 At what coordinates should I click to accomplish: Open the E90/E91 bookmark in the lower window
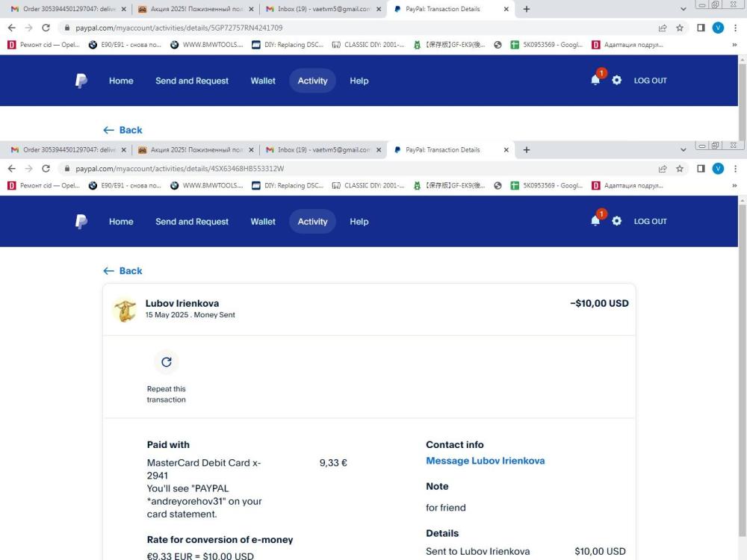tap(125, 185)
